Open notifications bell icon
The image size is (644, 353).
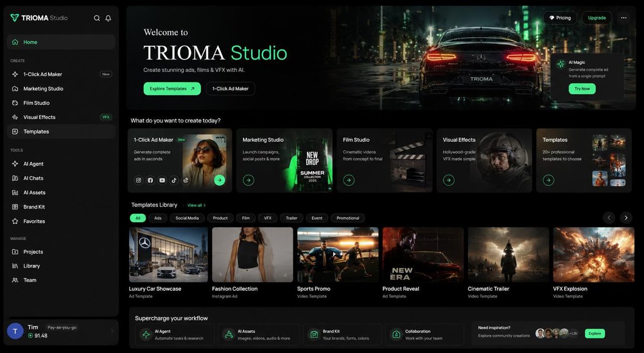click(x=108, y=18)
